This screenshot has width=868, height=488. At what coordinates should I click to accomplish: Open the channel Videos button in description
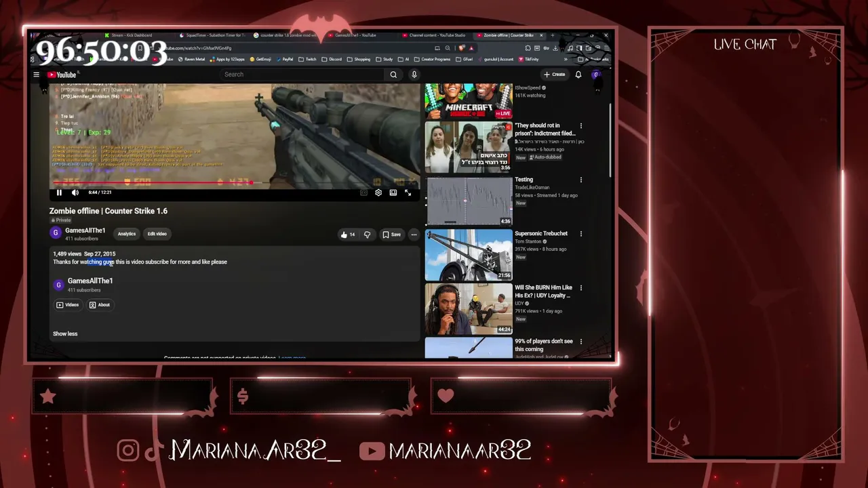pyautogui.click(x=68, y=305)
